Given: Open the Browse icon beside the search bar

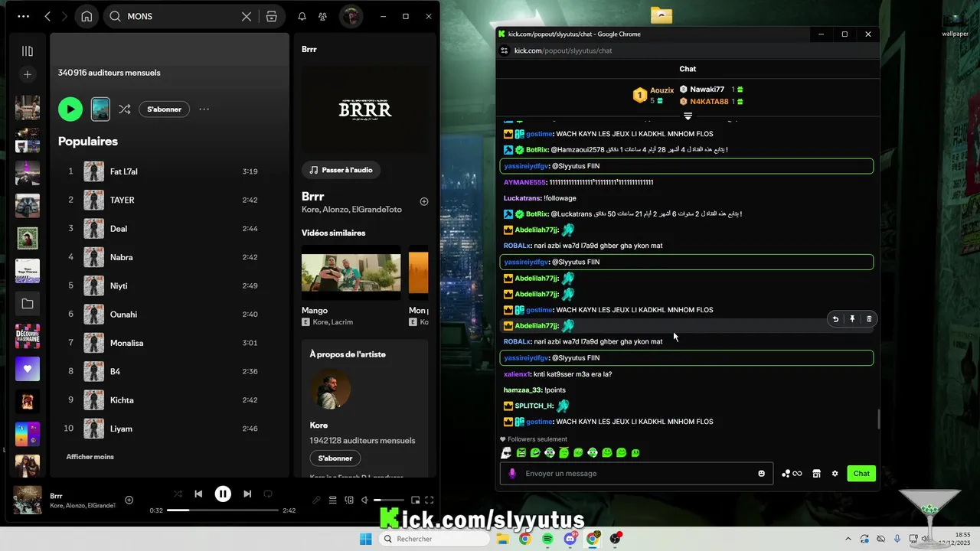Looking at the screenshot, I should [x=271, y=16].
